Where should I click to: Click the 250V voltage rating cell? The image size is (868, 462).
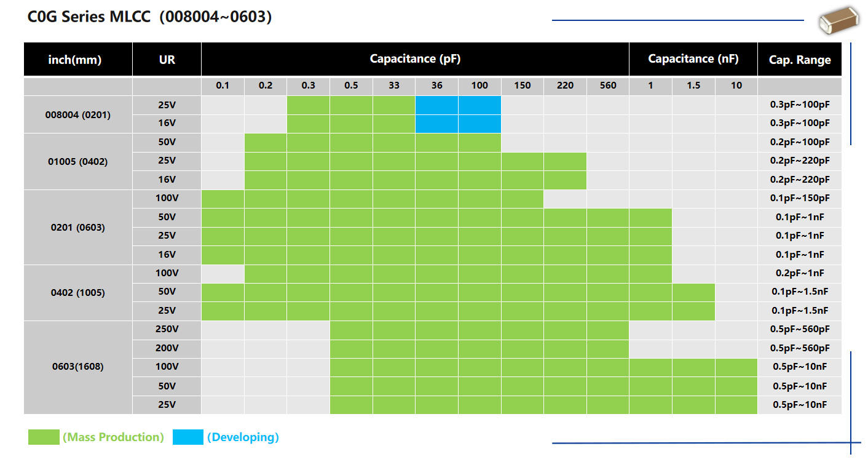(167, 329)
